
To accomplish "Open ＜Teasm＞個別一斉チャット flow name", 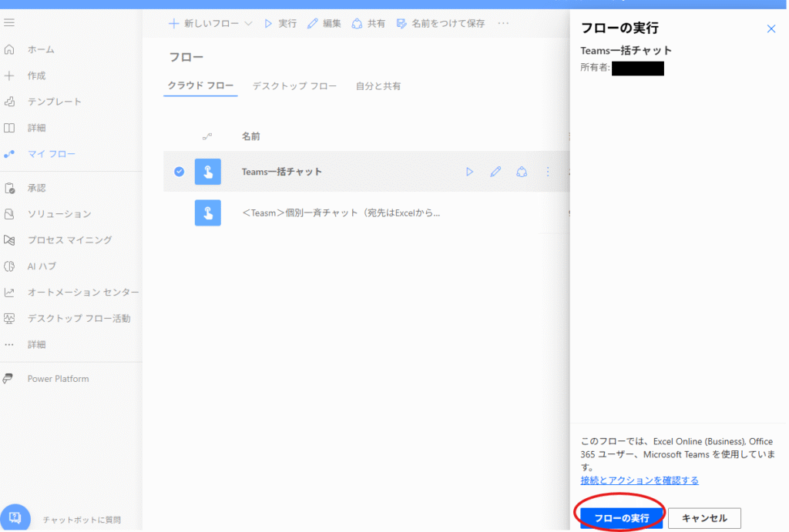I will pyautogui.click(x=341, y=212).
